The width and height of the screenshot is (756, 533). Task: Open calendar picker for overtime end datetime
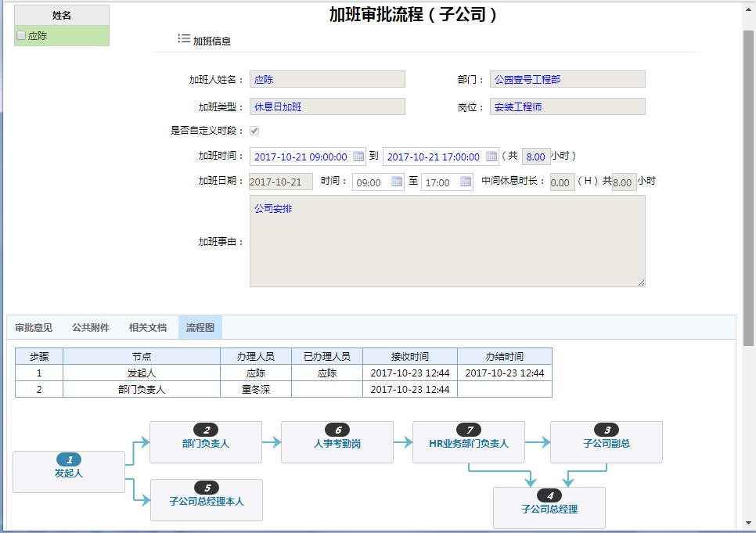point(491,157)
